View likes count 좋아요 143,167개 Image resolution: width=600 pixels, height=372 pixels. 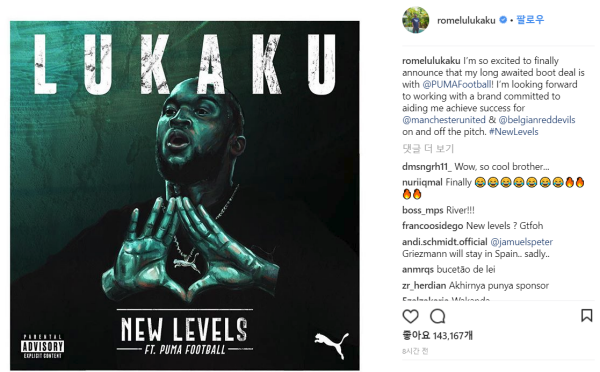[437, 336]
